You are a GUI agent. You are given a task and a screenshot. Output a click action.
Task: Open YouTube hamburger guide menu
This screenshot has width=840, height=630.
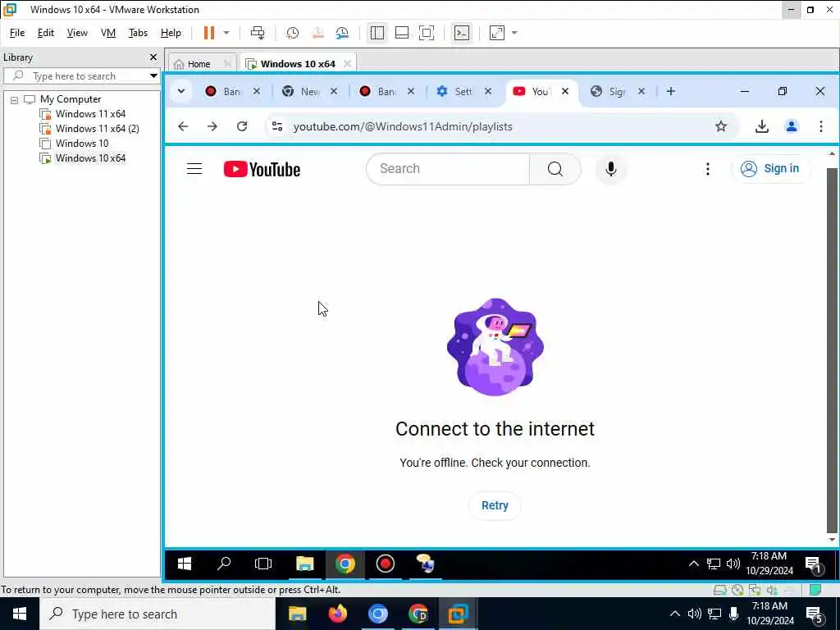point(194,169)
